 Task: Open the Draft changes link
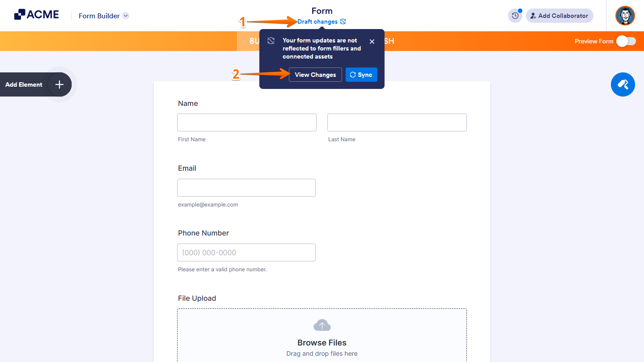(x=317, y=21)
